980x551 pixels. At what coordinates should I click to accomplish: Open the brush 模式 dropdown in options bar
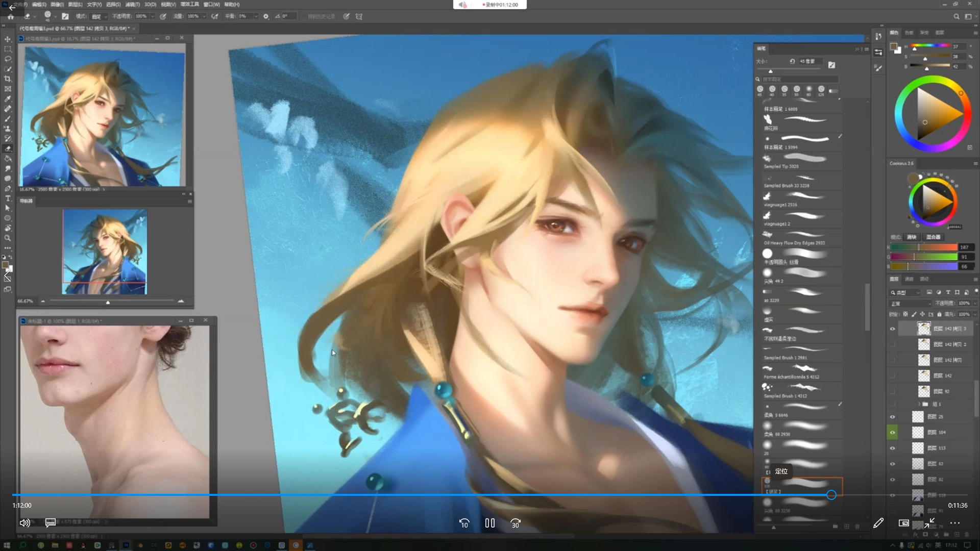tap(99, 16)
